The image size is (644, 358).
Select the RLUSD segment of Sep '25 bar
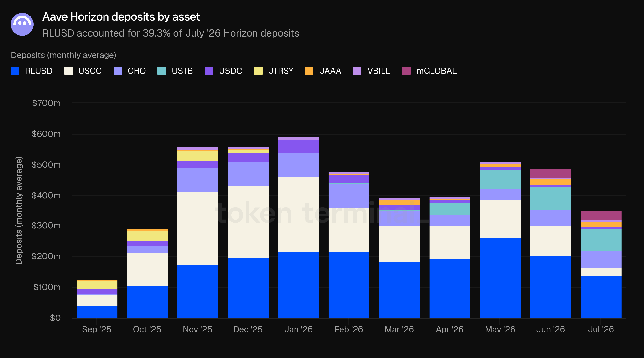[97, 312]
